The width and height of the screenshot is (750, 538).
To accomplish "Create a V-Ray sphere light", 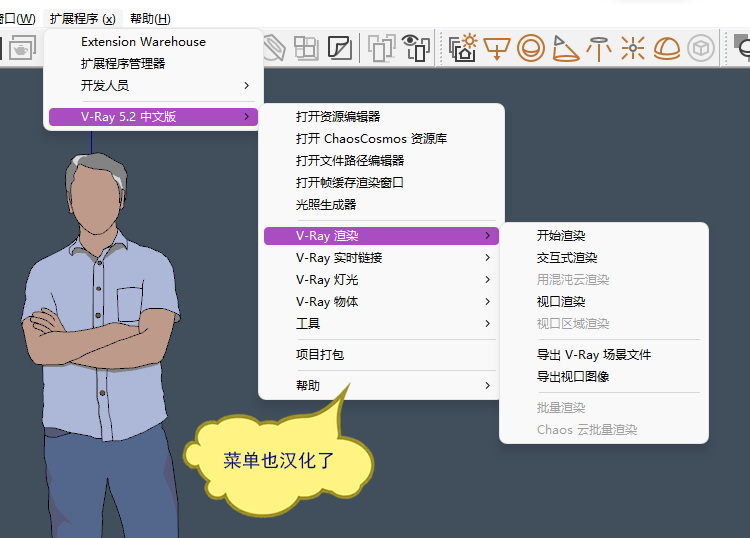I will (x=531, y=48).
